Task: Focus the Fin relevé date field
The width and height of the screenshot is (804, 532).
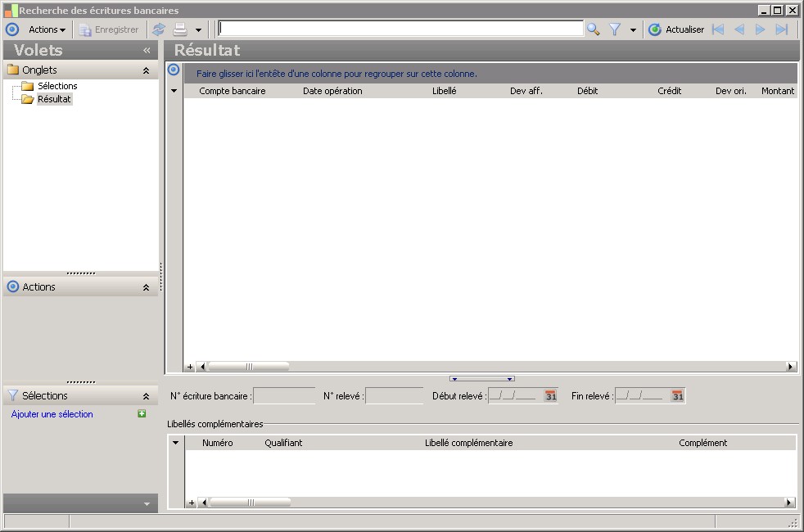Action: 642,395
